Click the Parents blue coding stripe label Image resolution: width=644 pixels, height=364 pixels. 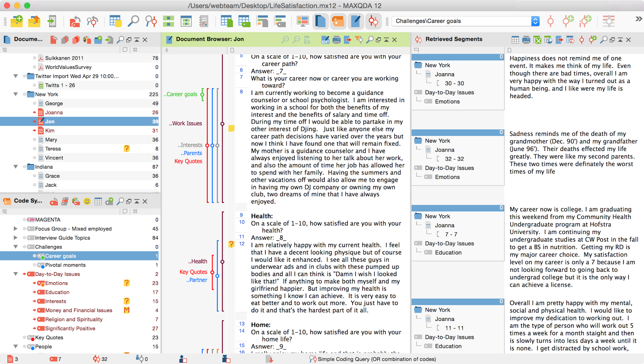click(x=192, y=153)
